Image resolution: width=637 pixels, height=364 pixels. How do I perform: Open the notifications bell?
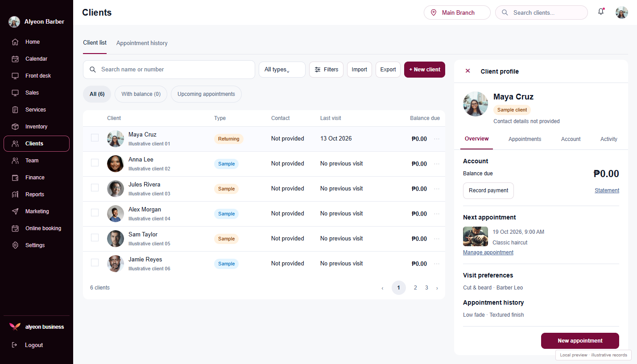pos(601,12)
